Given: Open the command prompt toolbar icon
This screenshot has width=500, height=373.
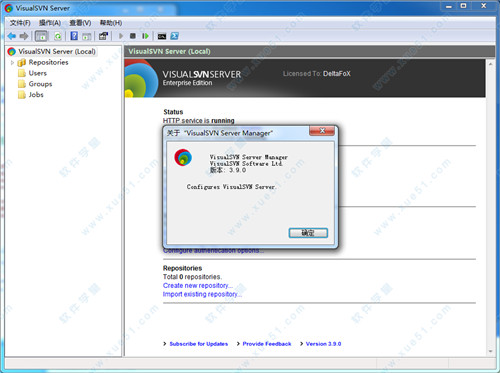Looking at the screenshot, I should click(162, 36).
